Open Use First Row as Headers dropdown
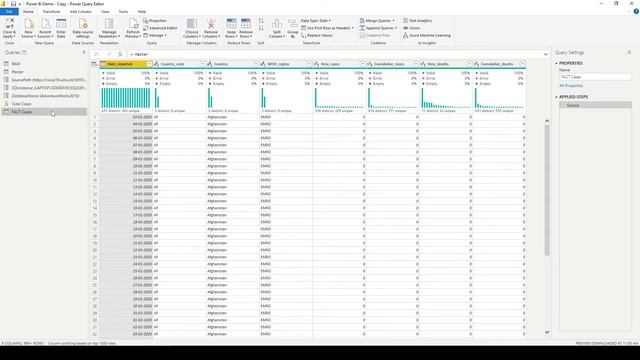This screenshot has height=360, width=640. pyautogui.click(x=327, y=28)
